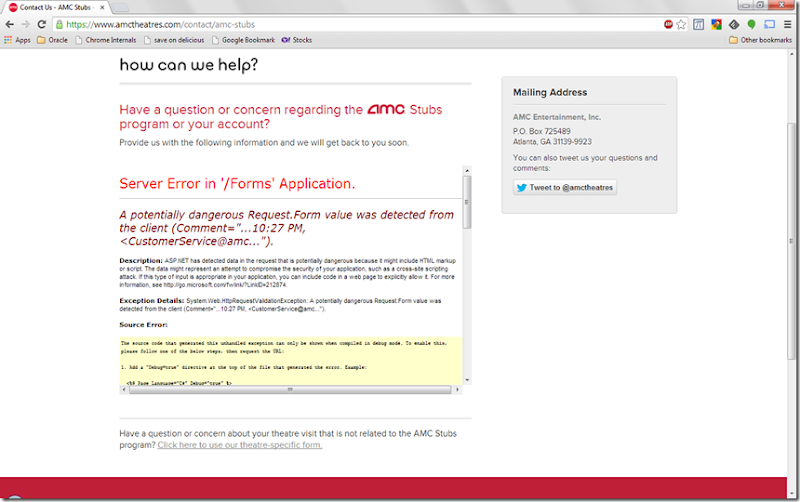Click the Mailing Address heading

[x=550, y=92]
